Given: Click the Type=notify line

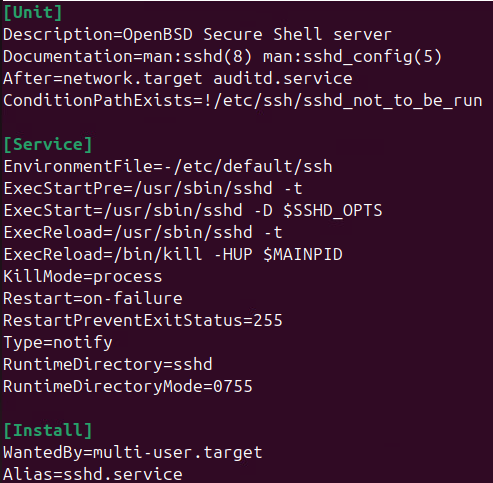Looking at the screenshot, I should (x=58, y=343).
